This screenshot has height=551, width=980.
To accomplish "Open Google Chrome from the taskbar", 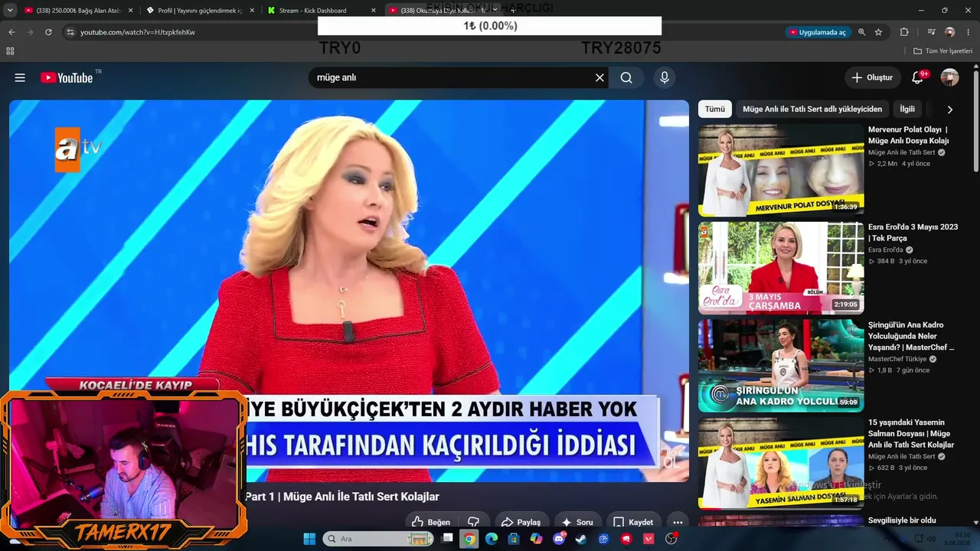I will (469, 539).
